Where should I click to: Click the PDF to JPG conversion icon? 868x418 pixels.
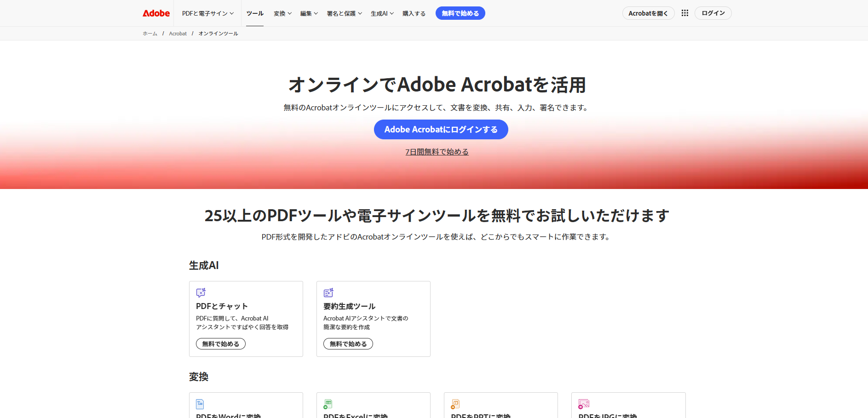tap(584, 404)
